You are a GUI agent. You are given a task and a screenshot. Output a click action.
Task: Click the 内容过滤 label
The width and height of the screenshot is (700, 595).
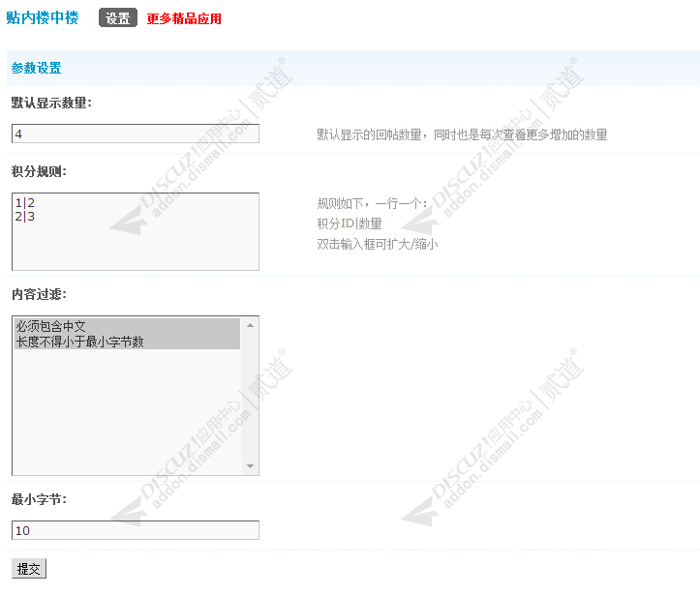(x=39, y=294)
